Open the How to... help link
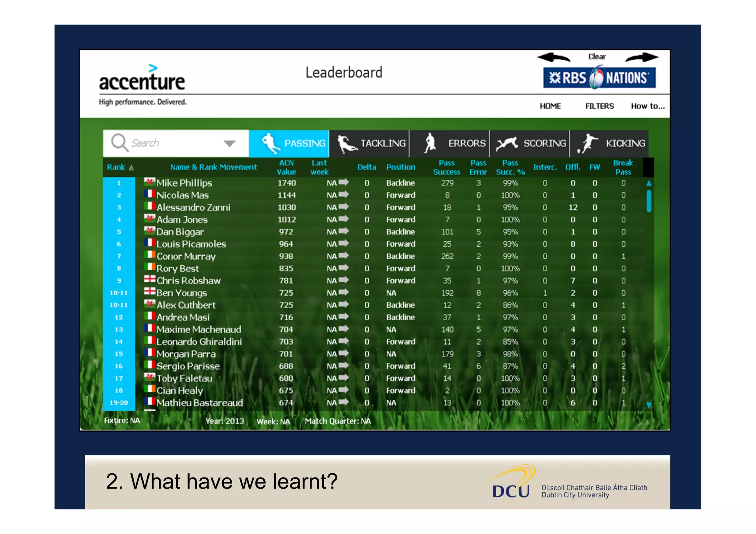The height and width of the screenshot is (534, 756). tap(647, 106)
